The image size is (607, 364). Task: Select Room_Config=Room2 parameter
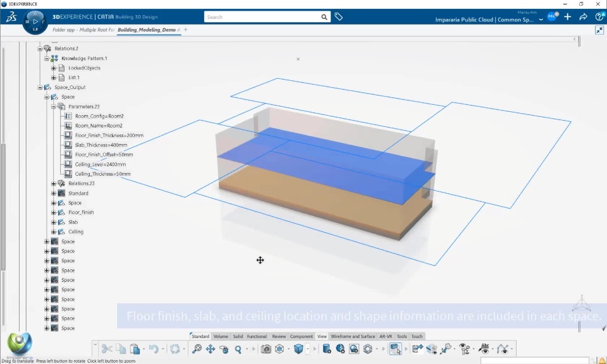[99, 116]
